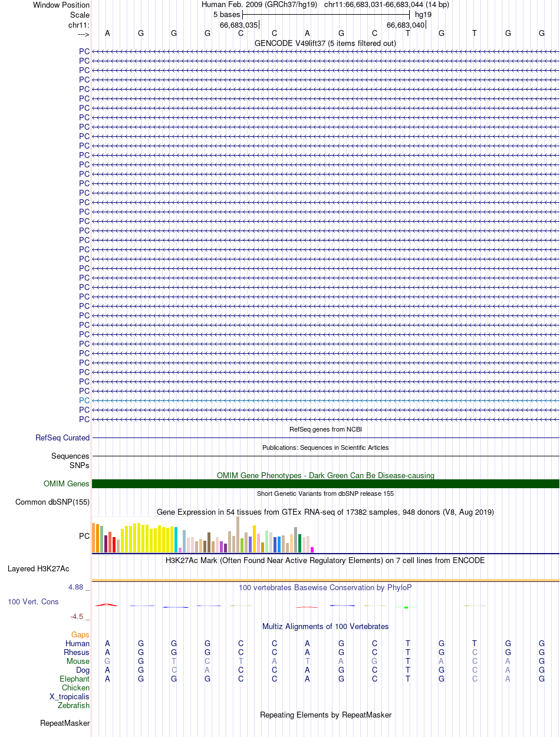Image resolution: width=560 pixels, height=737 pixels.
Task: Click the dark green OMIM gene bar
Action: pyautogui.click(x=325, y=484)
